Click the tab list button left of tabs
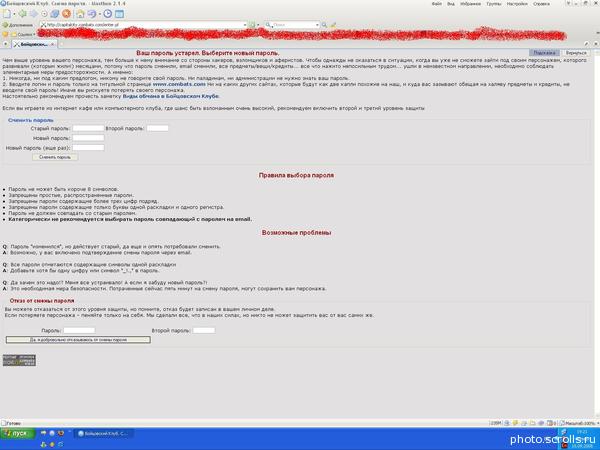 click(x=5, y=44)
